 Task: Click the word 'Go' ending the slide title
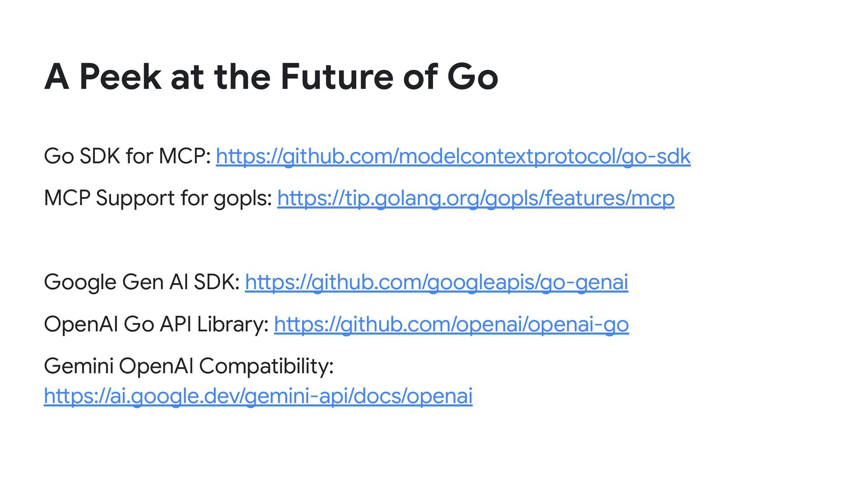473,77
